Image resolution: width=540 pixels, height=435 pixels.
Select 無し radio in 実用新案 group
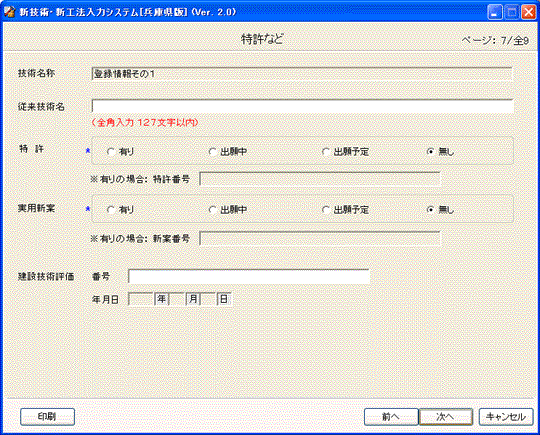[430, 210]
